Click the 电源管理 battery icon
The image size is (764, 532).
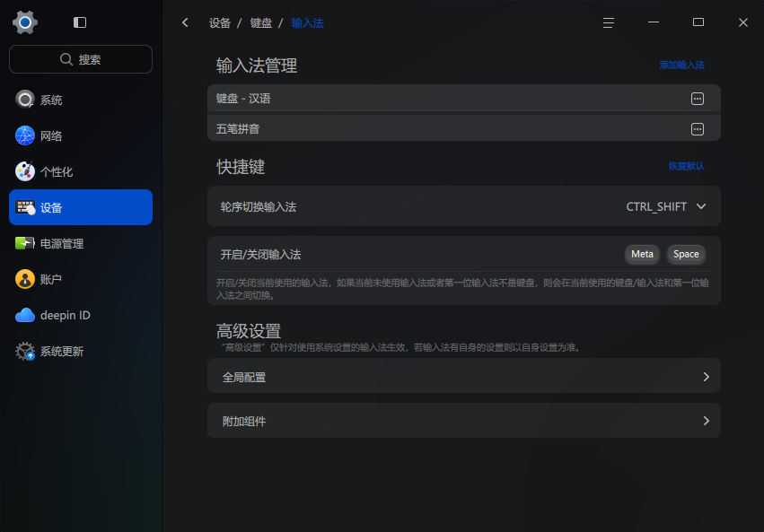[x=25, y=243]
